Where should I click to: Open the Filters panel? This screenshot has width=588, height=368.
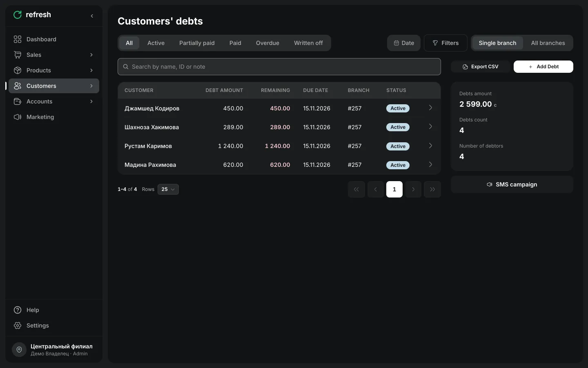click(445, 43)
